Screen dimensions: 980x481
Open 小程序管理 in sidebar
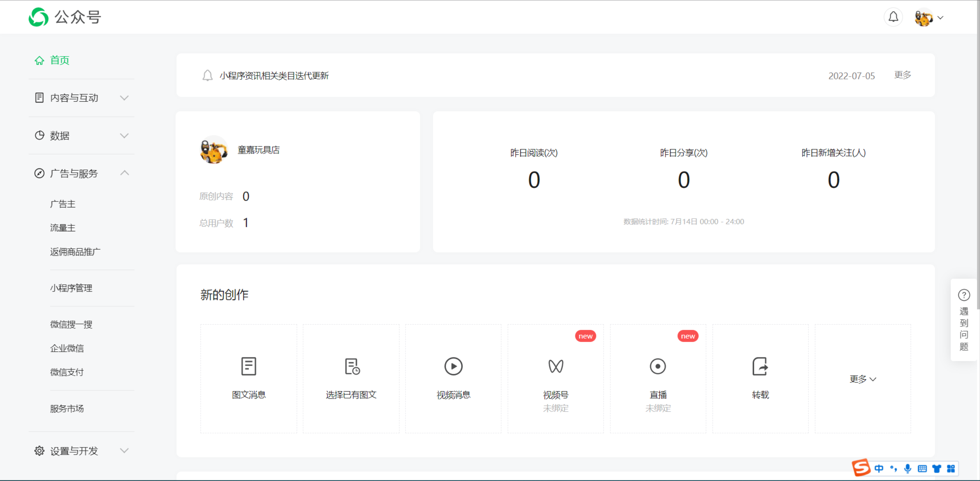coord(71,288)
